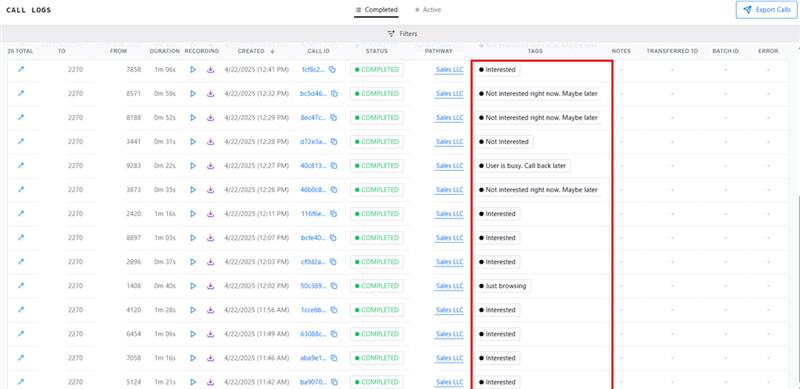Play recording of call from 9283
800x389 pixels.
(193, 165)
